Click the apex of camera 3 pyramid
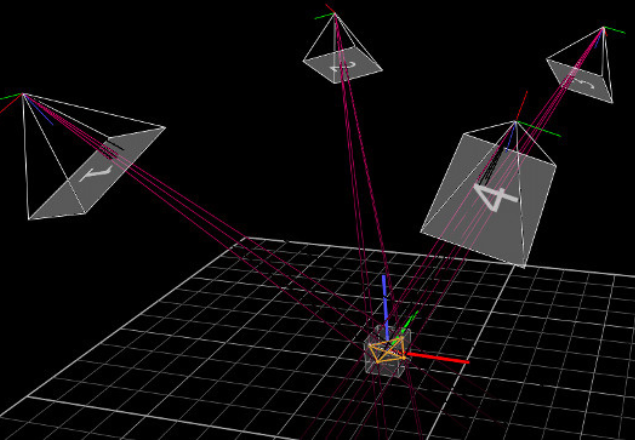Screen dimensions: 635x440 603,28
